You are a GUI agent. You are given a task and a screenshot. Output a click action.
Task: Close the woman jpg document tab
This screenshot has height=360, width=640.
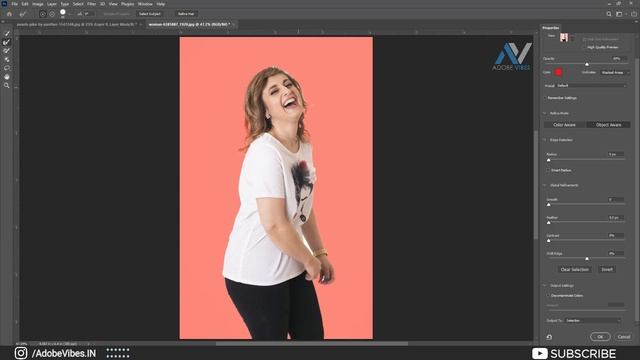(235, 24)
